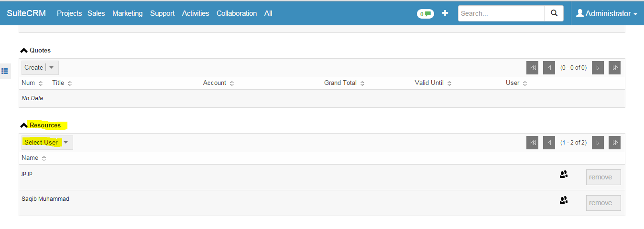
Task: Click the Quotes Create button
Action: point(33,67)
